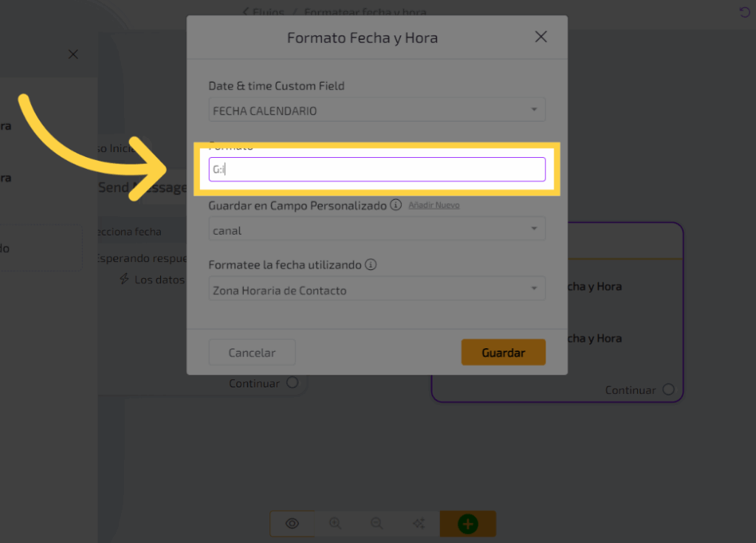
Task: Close the Formato Fecha y Hora dialog
Action: click(541, 37)
